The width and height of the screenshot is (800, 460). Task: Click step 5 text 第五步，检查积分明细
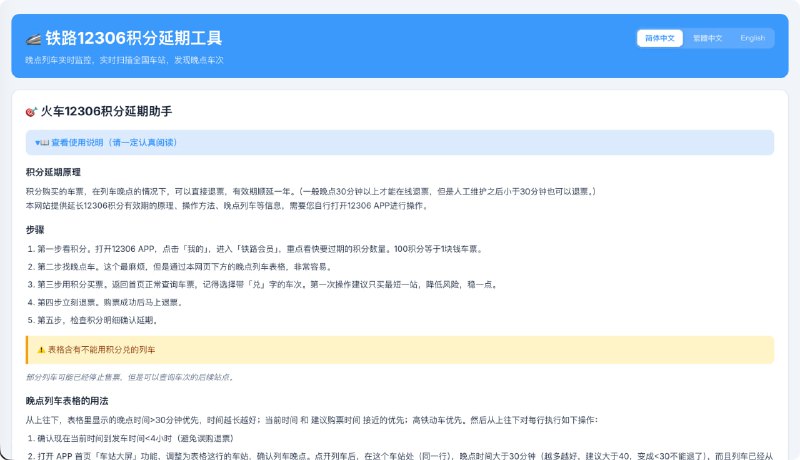[97, 320]
